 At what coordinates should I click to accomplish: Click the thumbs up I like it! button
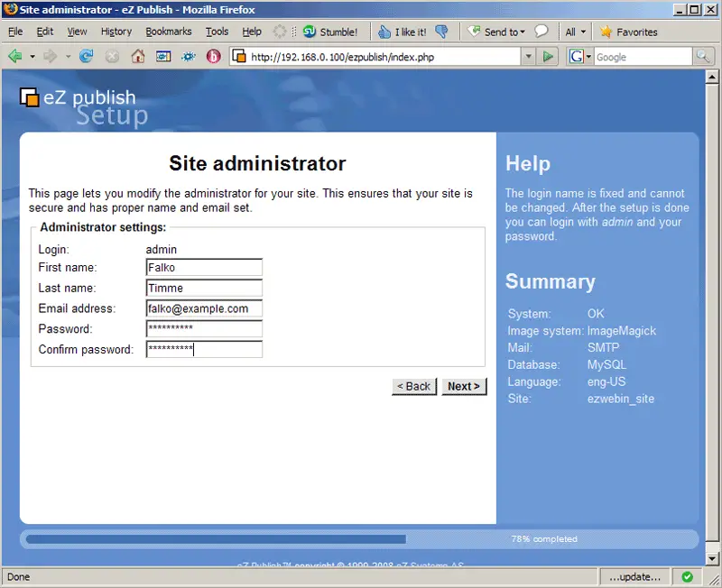[402, 32]
